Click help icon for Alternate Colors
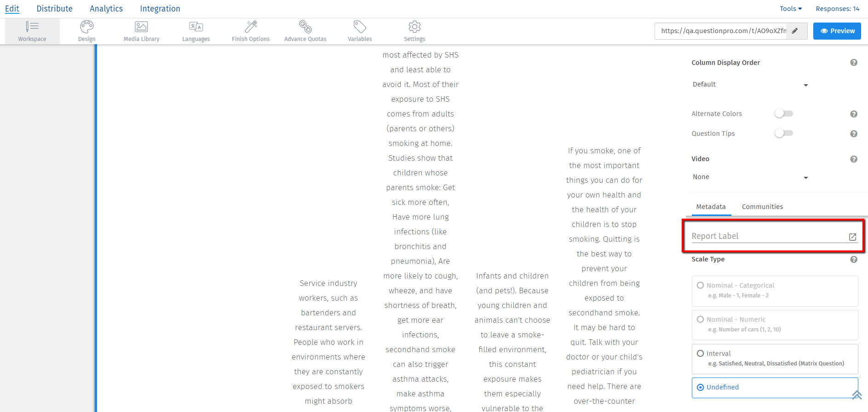 854,114
